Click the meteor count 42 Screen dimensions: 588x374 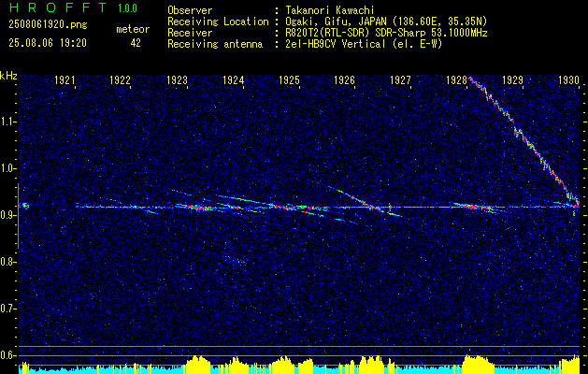(136, 43)
